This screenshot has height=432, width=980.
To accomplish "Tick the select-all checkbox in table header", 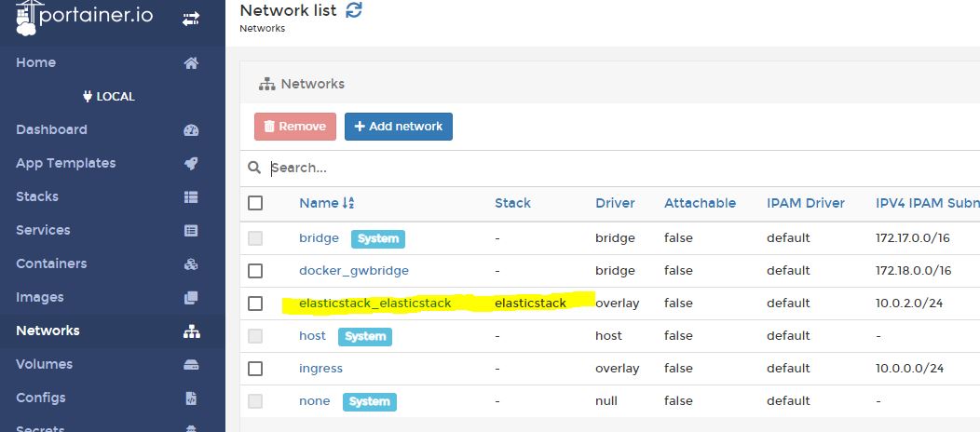I will pos(255,203).
